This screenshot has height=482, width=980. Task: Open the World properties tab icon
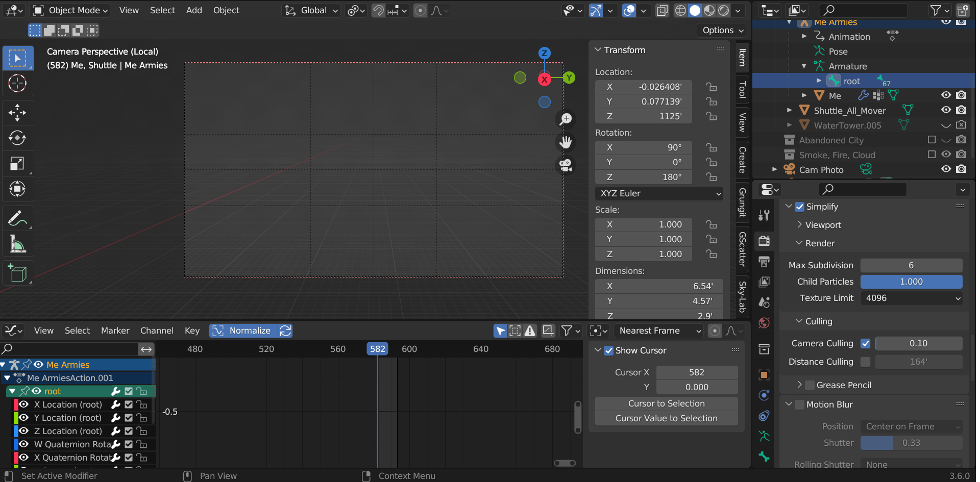764,323
